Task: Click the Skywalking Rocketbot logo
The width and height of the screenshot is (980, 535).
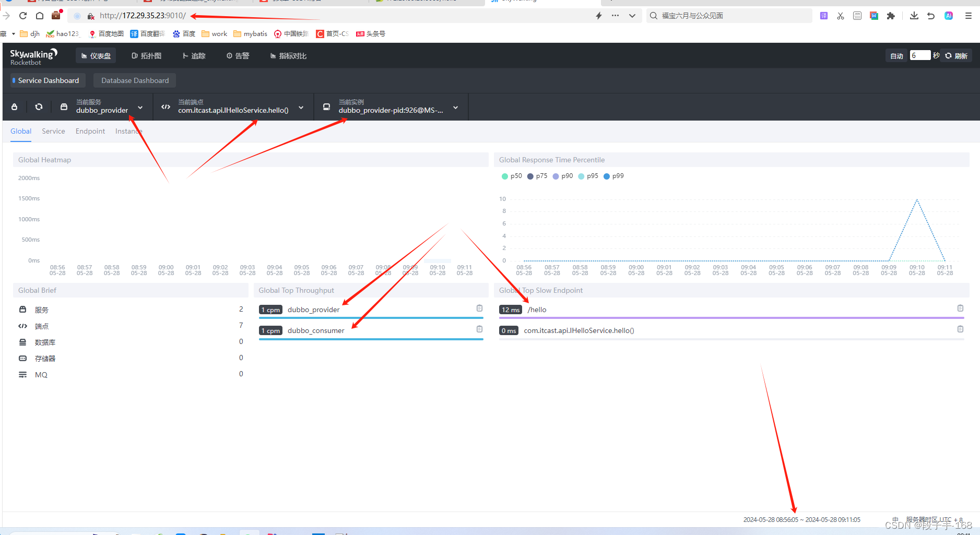Action: coord(33,56)
